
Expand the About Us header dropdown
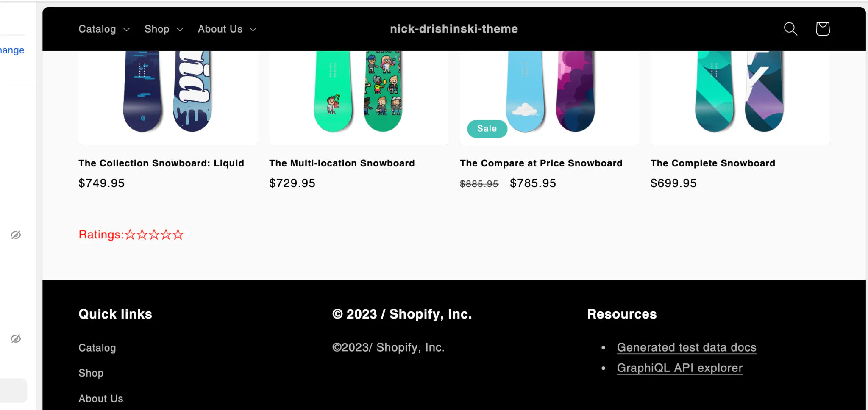point(227,29)
